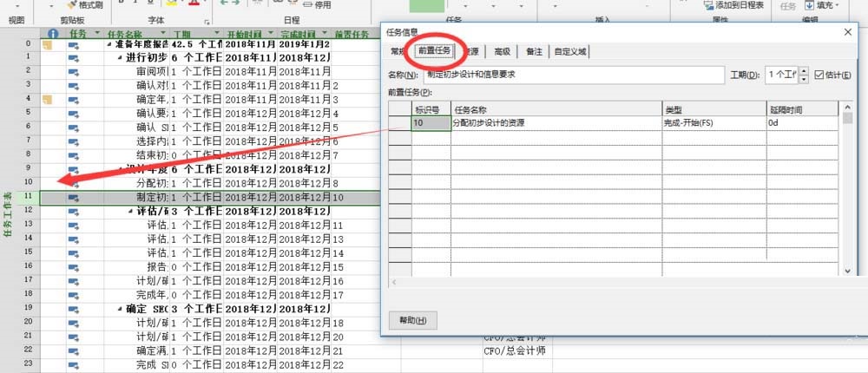Screen dimensions: 868x373
Task: Collapse the 进行初步 summary task in row 1
Action: point(122,58)
